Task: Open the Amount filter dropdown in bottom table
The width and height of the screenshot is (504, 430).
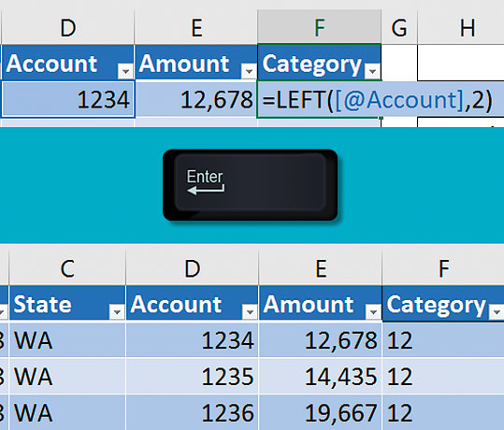Action: (373, 311)
